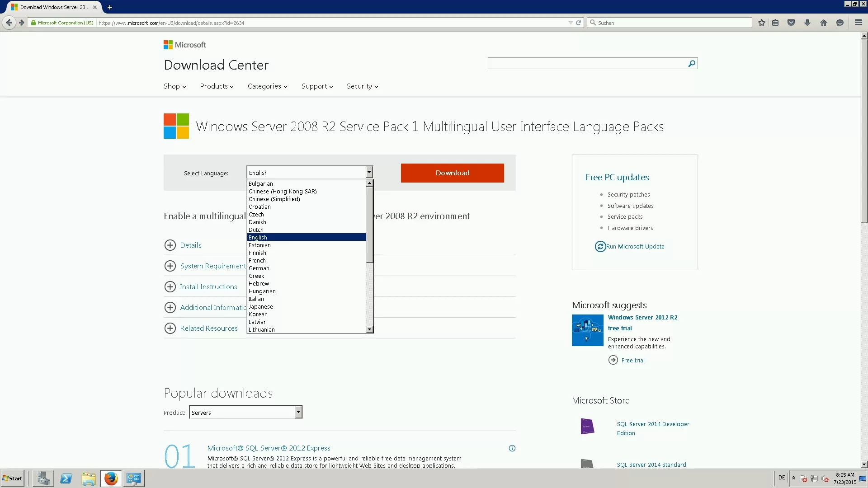Select Lithuanian in the language list
The height and width of the screenshot is (488, 868).
[x=307, y=329]
